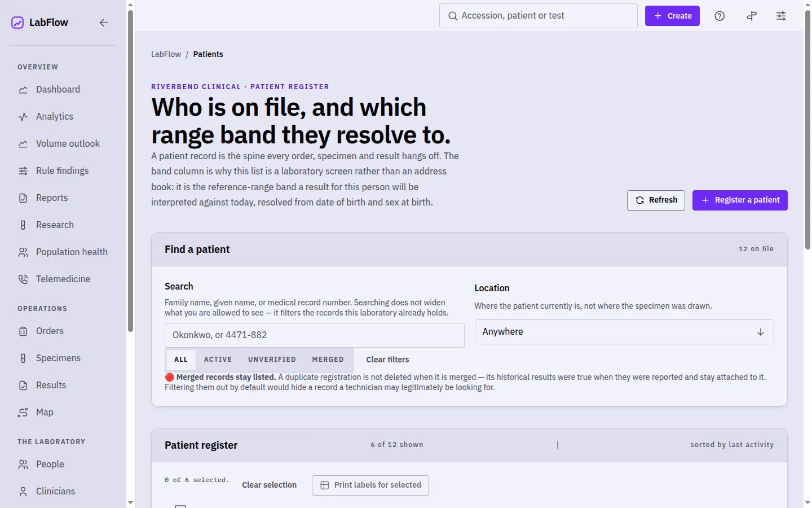Screen dimensions: 812x508
Task: Show only UNVERIFIED patients
Action: point(272,360)
